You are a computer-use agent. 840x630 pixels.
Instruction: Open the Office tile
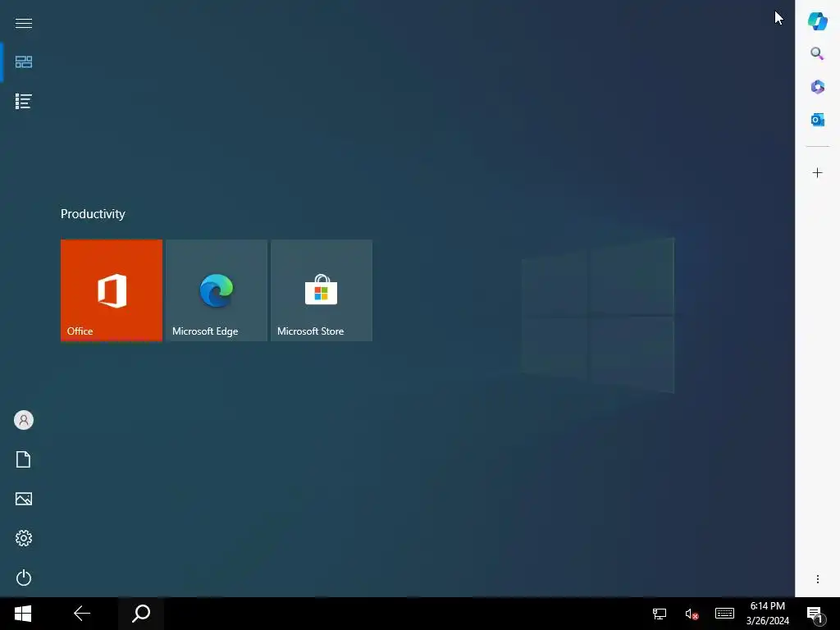[x=112, y=290]
